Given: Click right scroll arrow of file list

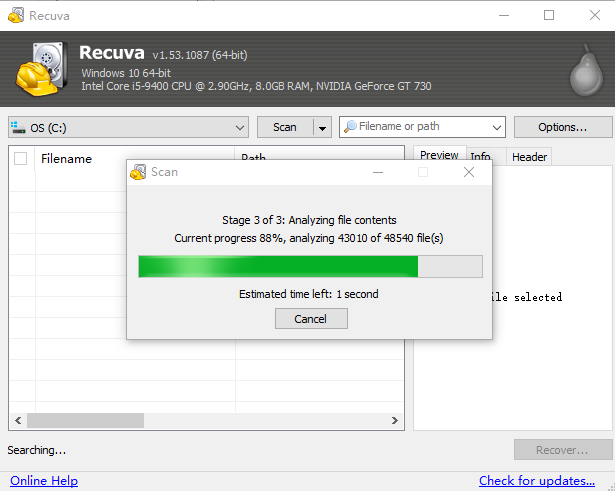Looking at the screenshot, I should pos(395,421).
